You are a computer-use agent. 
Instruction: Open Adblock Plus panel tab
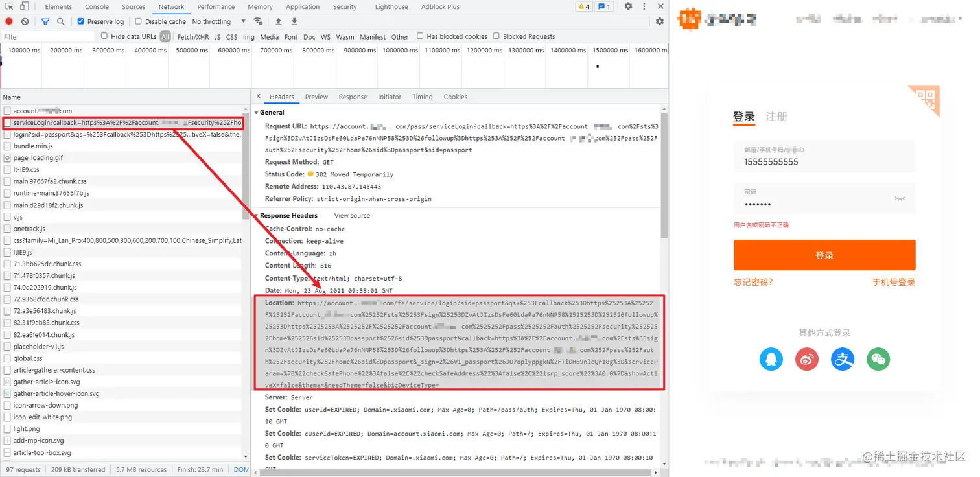point(440,6)
